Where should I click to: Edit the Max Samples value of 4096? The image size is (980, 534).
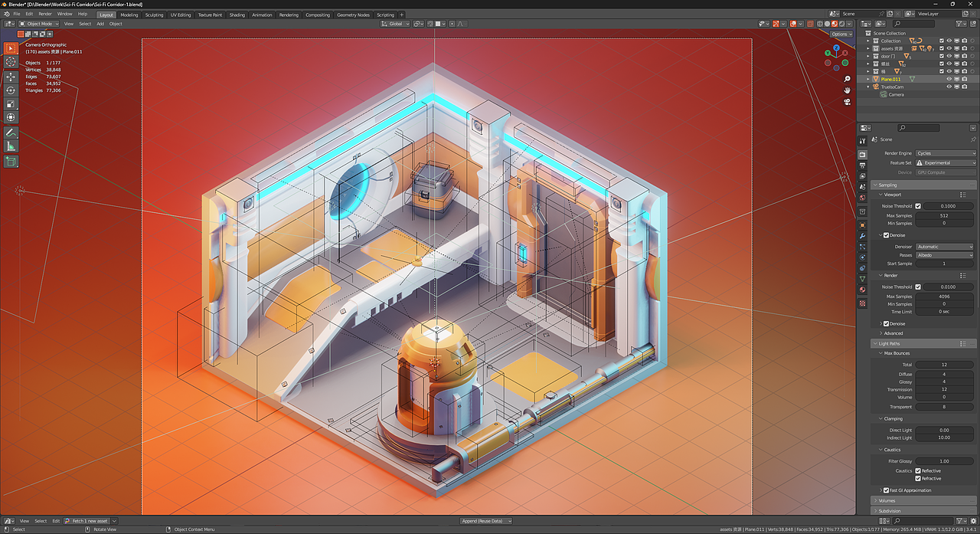click(944, 296)
